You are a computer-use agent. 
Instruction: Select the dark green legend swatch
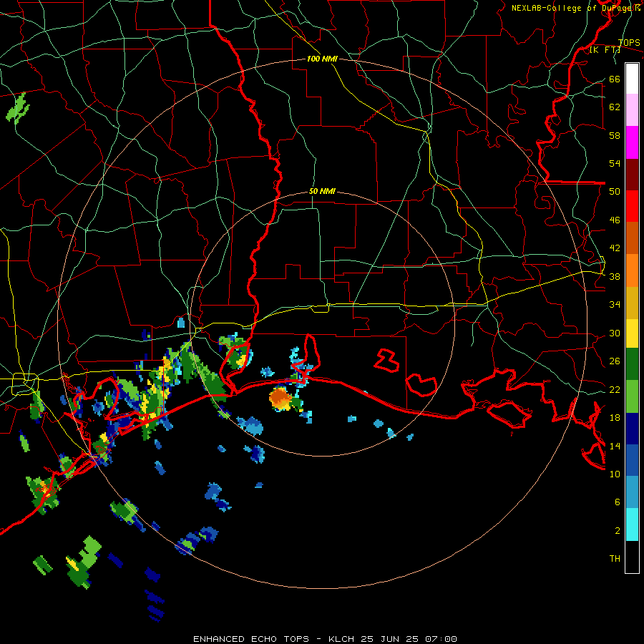coord(632,364)
